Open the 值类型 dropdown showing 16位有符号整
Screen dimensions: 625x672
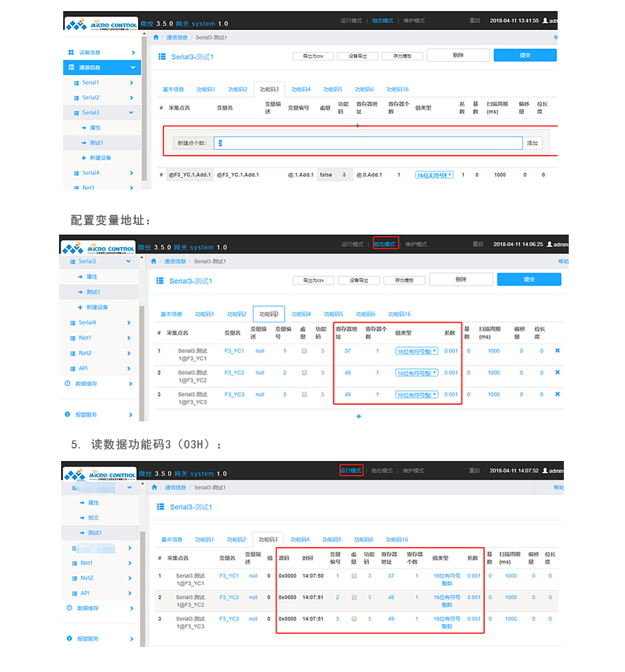tap(417, 351)
